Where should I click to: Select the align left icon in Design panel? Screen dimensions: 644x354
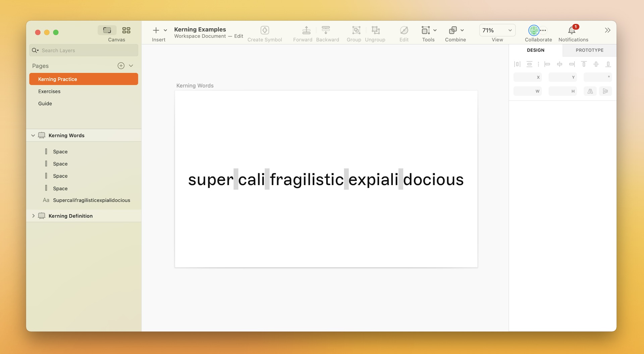pos(547,64)
